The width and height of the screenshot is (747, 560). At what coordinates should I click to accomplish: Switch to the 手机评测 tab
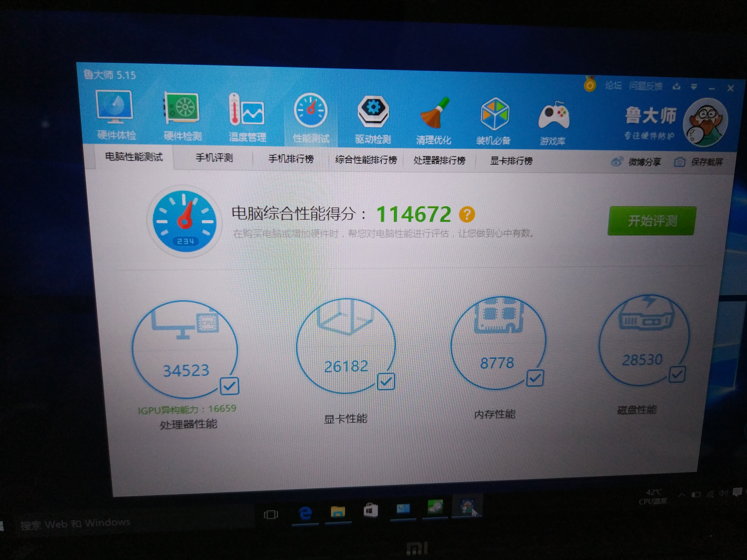pyautogui.click(x=214, y=158)
